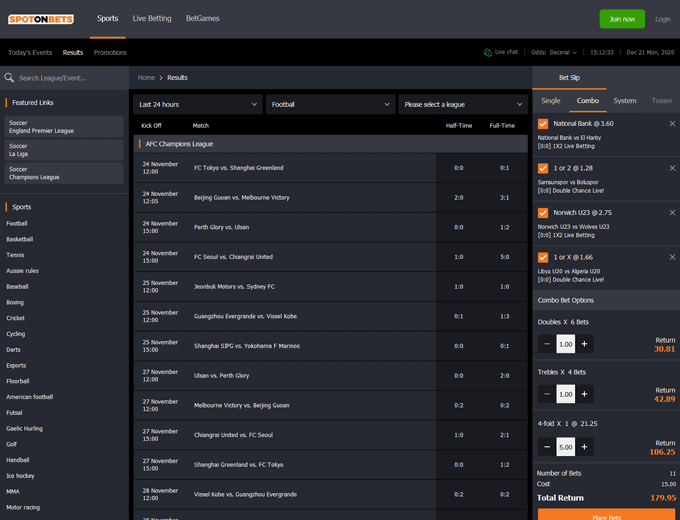Click the search magnifier icon
Screen dimensions: 680x520
(9, 78)
